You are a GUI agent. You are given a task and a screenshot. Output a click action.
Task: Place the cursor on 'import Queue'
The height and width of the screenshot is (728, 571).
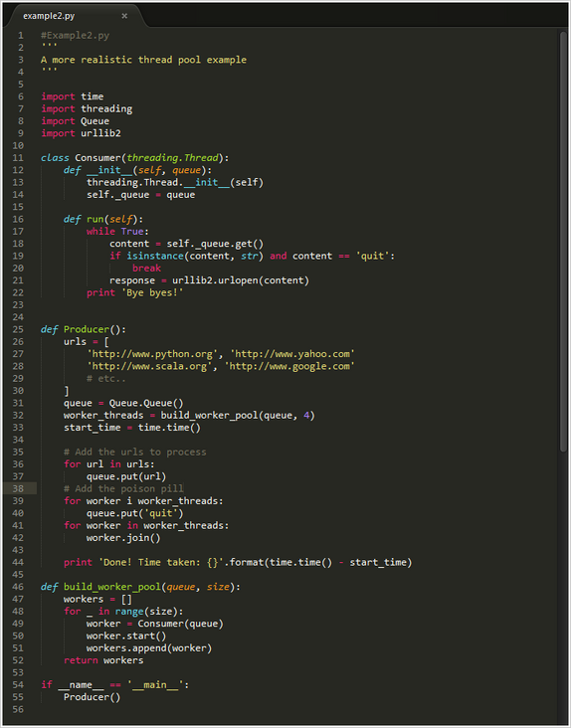76,121
